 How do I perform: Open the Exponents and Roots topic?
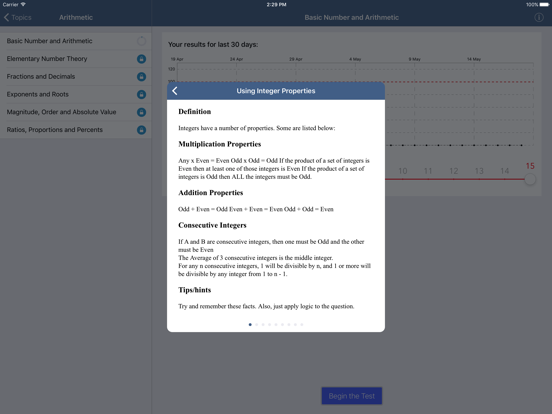coord(76,94)
